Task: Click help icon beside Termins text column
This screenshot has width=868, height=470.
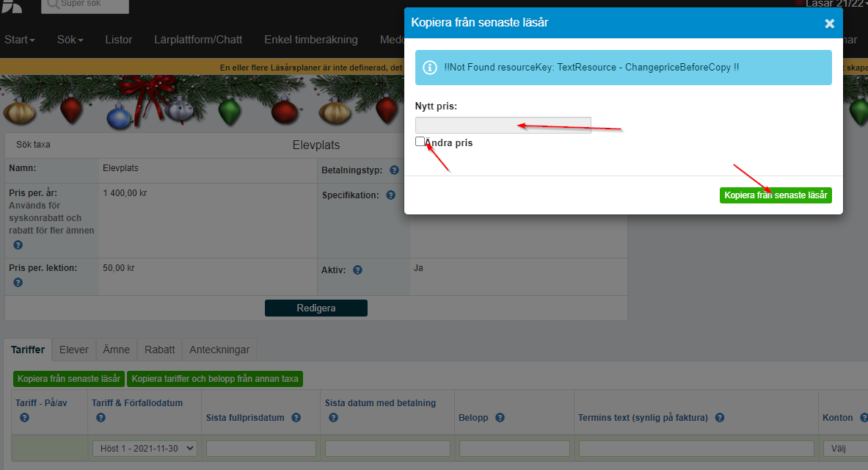Action: coord(720,417)
